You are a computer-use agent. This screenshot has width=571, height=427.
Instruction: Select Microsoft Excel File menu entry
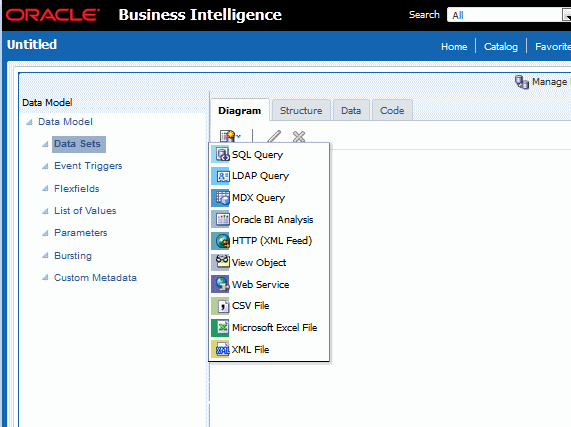coord(269,328)
